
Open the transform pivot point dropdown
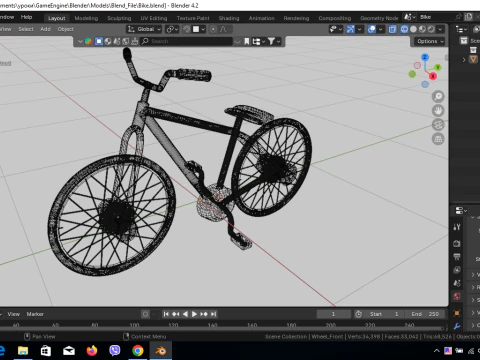point(172,29)
